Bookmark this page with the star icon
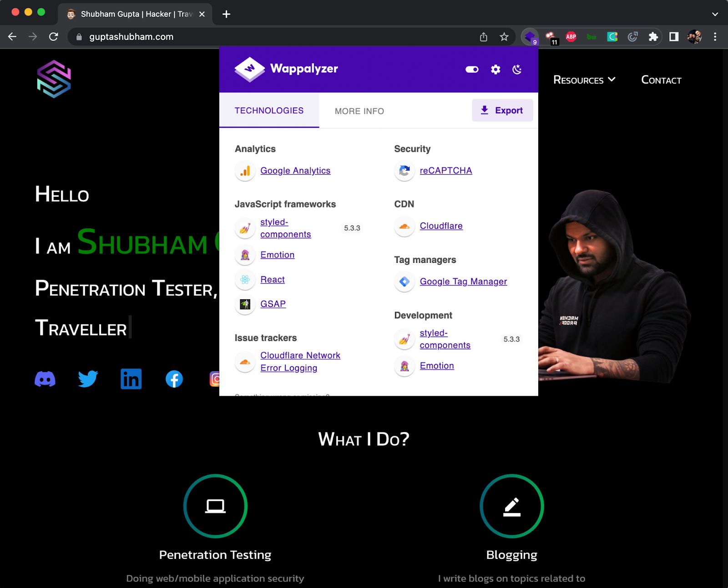 pyautogui.click(x=504, y=37)
